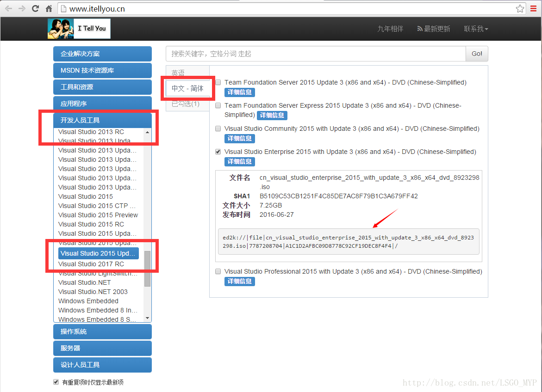542x392 pixels.
Task: Select Visual Studio 2017 RC list item
Action: tap(91, 264)
